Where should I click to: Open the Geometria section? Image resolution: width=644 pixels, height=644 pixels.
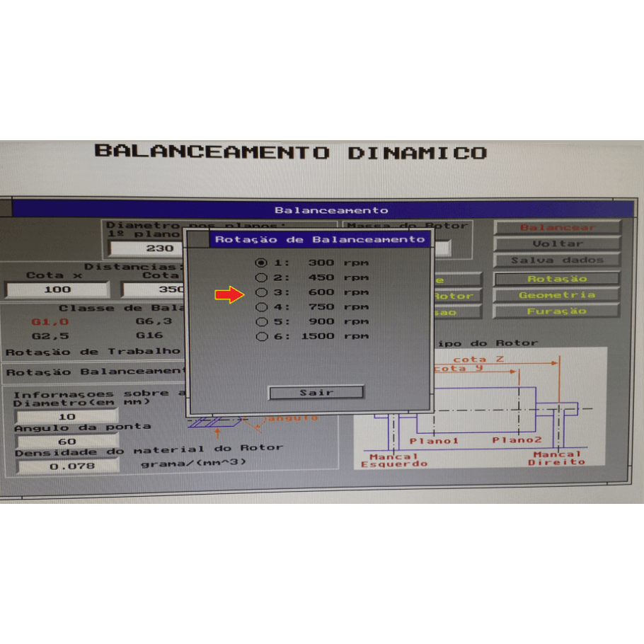click(x=557, y=295)
